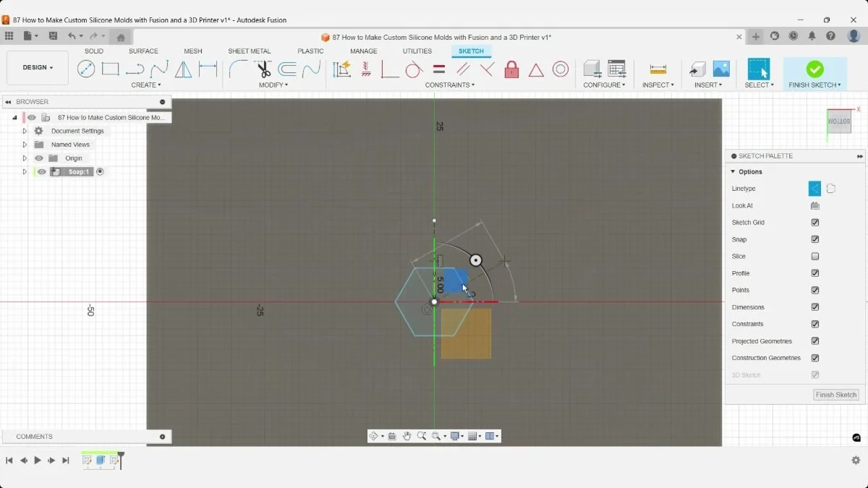868x488 pixels.
Task: Switch to the UTILITIES tab
Action: pyautogui.click(x=417, y=51)
